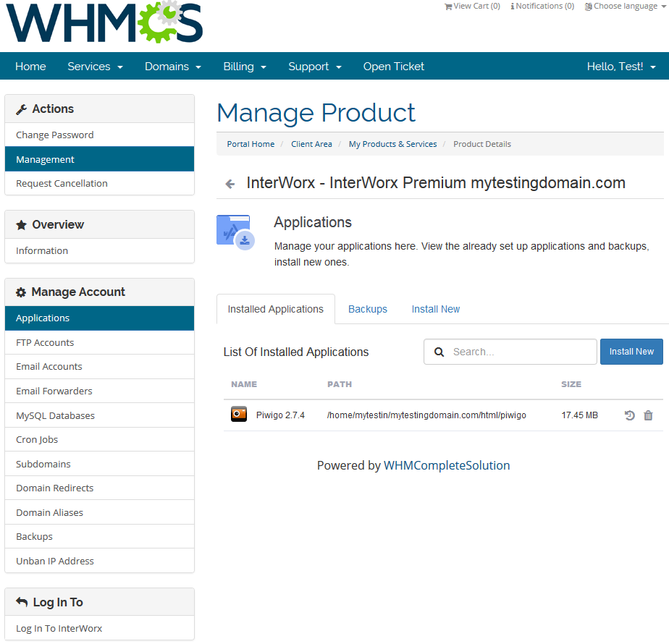Click the blue Install New button
This screenshot has height=644, width=669.
631,352
